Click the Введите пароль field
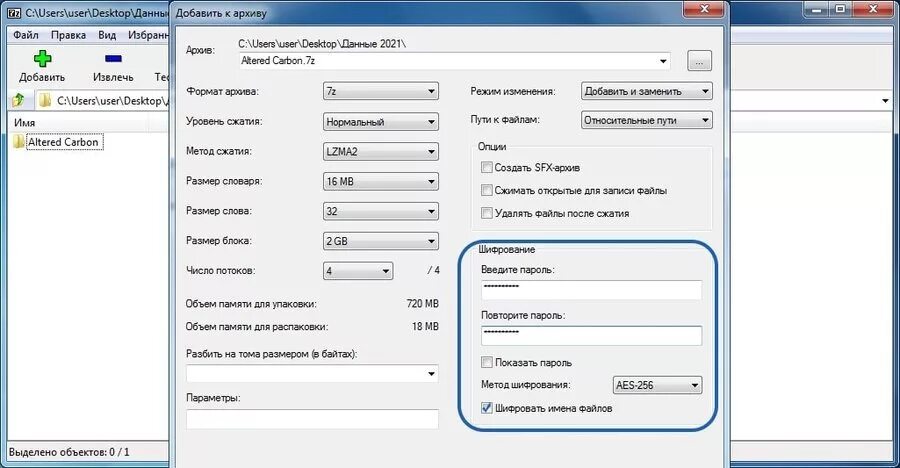This screenshot has height=468, width=900. 591,290
